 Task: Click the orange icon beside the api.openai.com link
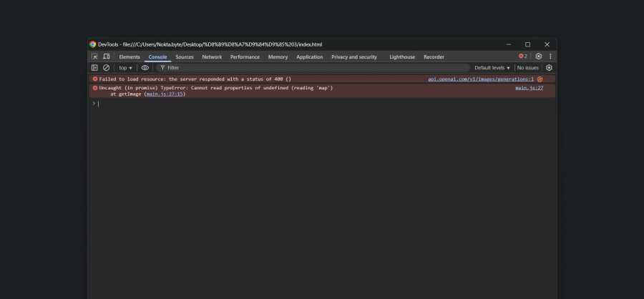540,79
